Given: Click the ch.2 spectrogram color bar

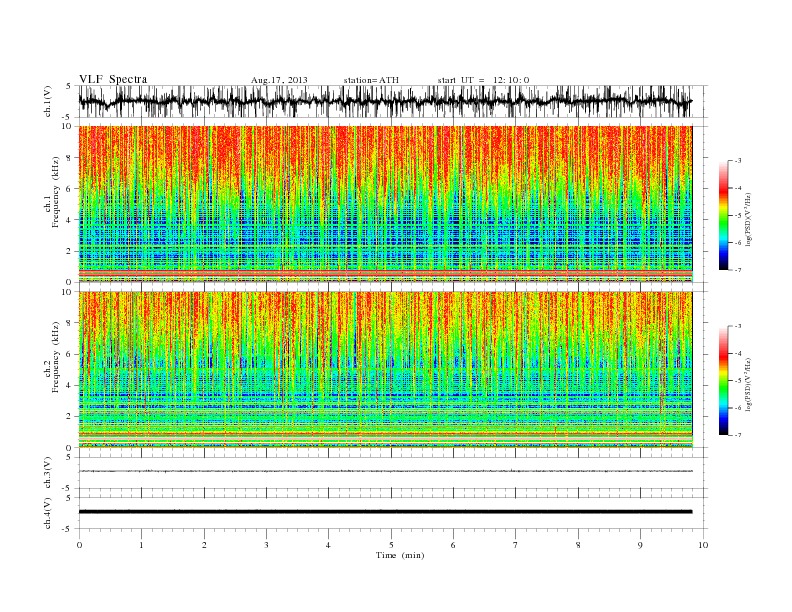Looking at the screenshot, I should (x=723, y=380).
